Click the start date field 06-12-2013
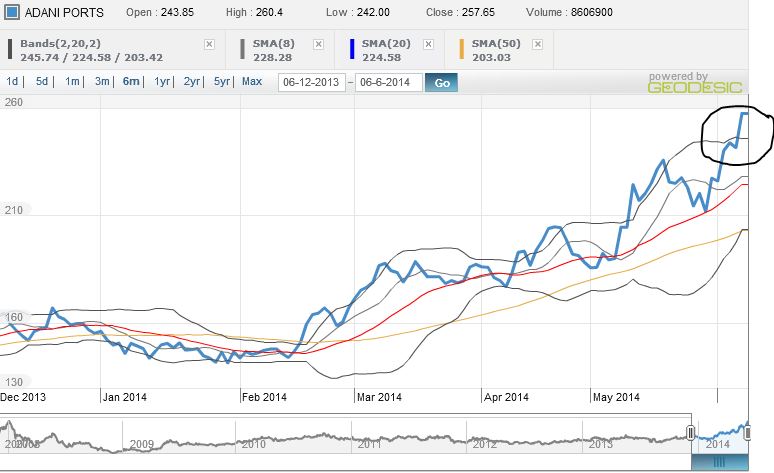 coord(311,82)
